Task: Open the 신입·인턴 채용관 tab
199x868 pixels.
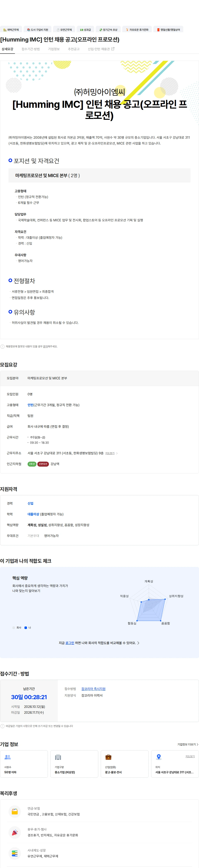Action: pos(101,49)
